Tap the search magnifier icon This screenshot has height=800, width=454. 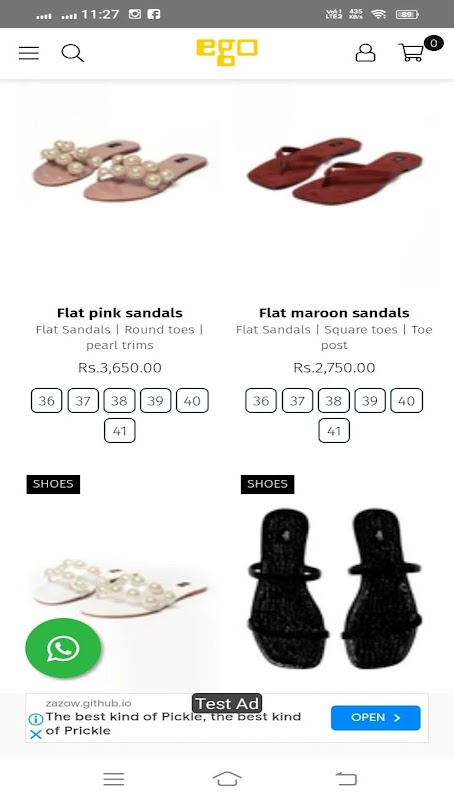72,53
